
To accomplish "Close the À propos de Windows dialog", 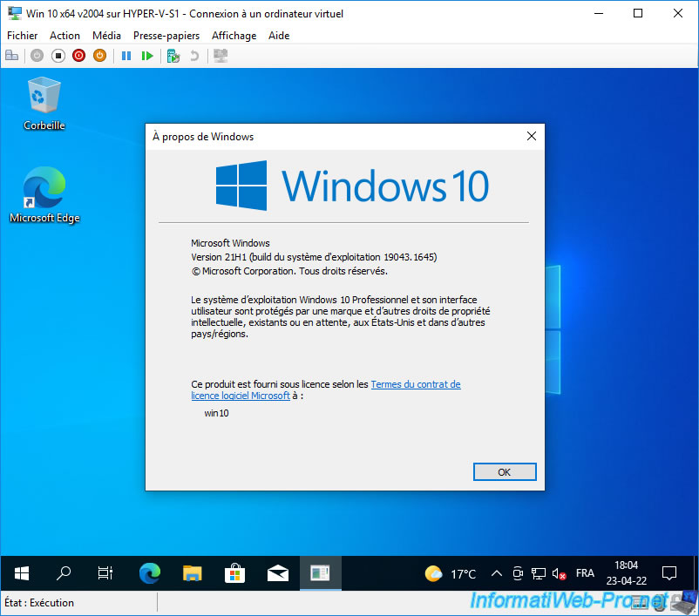I will point(532,137).
